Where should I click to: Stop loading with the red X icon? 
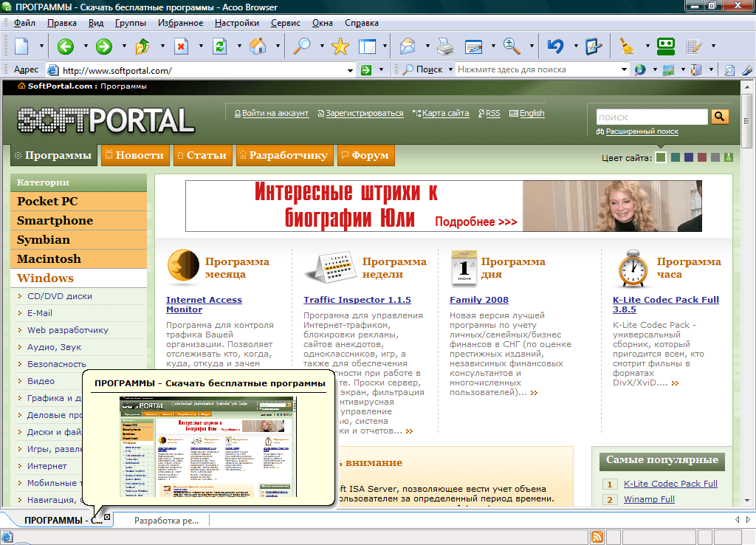tap(181, 47)
